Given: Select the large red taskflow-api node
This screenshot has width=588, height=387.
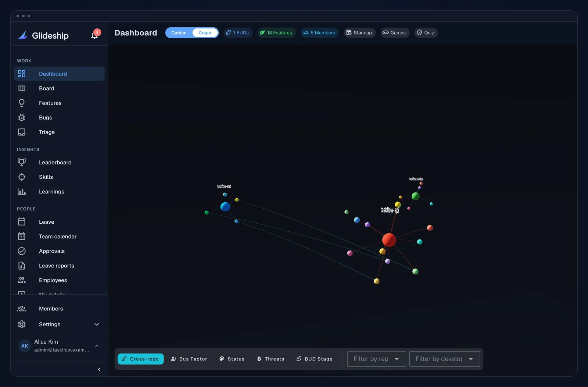Looking at the screenshot, I should point(389,240).
